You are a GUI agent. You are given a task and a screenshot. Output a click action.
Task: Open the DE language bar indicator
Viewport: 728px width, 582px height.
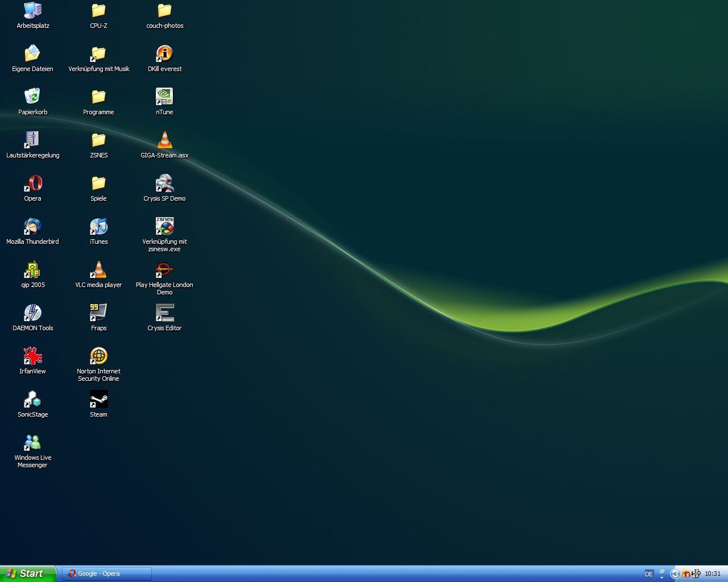pos(649,574)
